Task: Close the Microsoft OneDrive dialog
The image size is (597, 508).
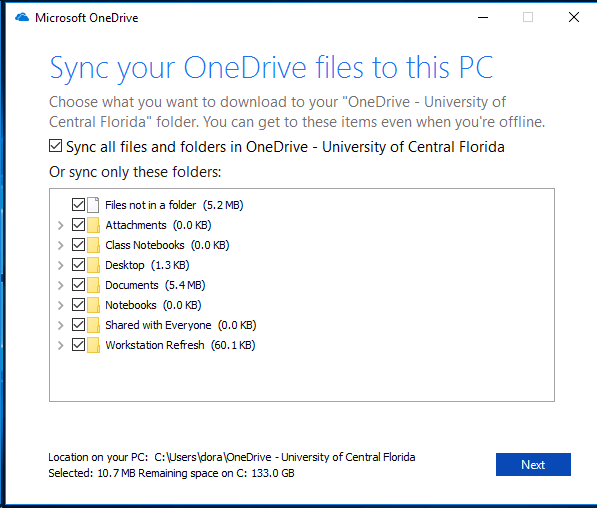Action: click(x=574, y=18)
